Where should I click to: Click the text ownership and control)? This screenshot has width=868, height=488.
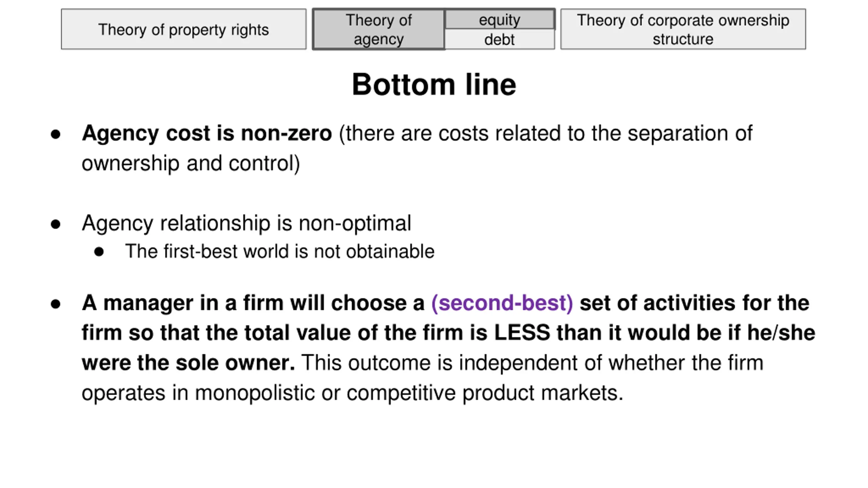tap(191, 163)
